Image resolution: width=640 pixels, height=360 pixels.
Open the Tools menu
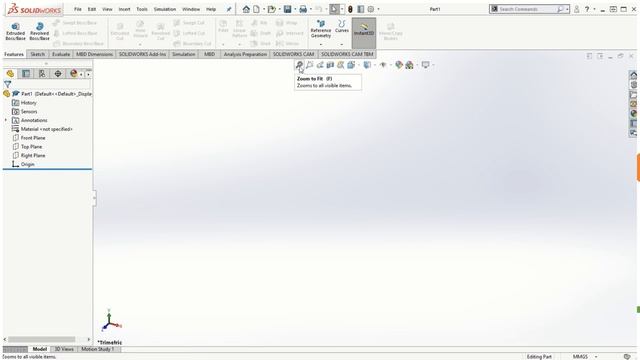point(142,9)
